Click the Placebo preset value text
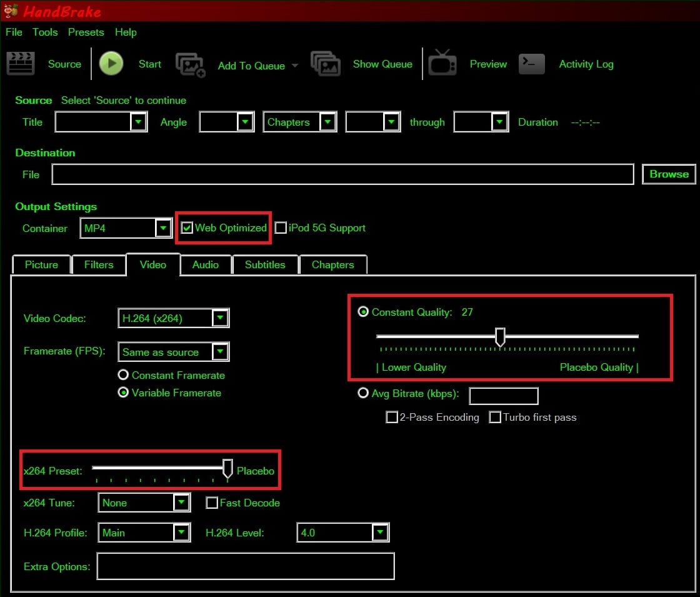 pos(256,471)
